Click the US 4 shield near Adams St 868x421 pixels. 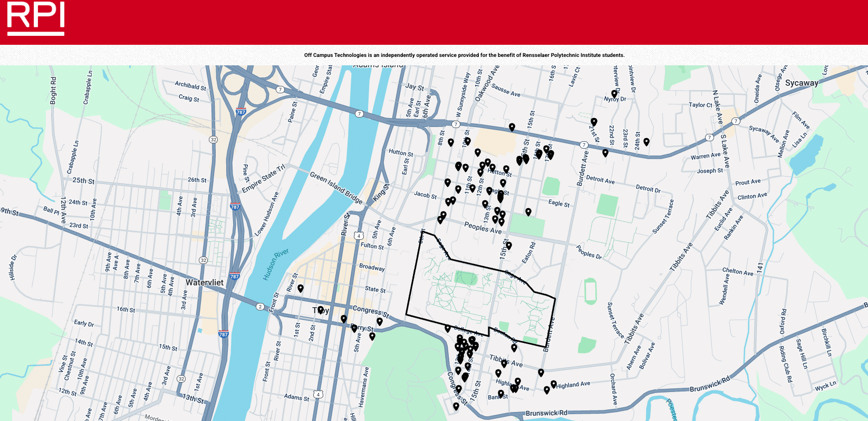[x=318, y=394]
